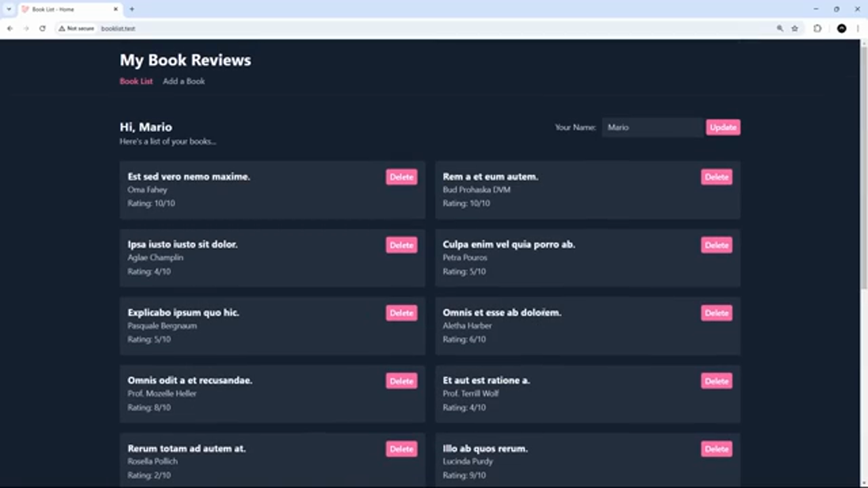Delete the book Est sed vero nemo maxime
This screenshot has width=868, height=488.
click(401, 177)
